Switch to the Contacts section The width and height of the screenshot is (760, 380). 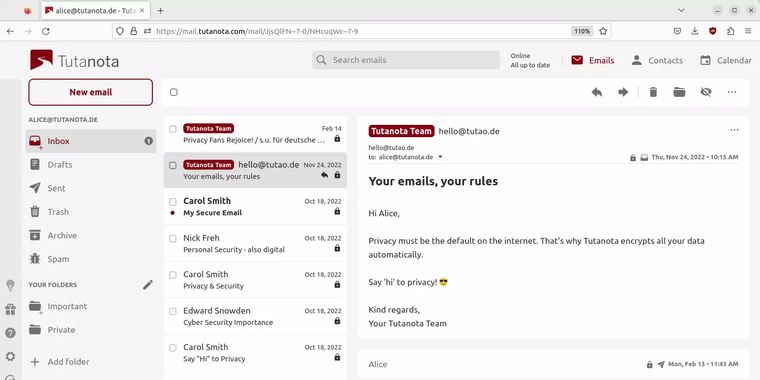(x=657, y=60)
